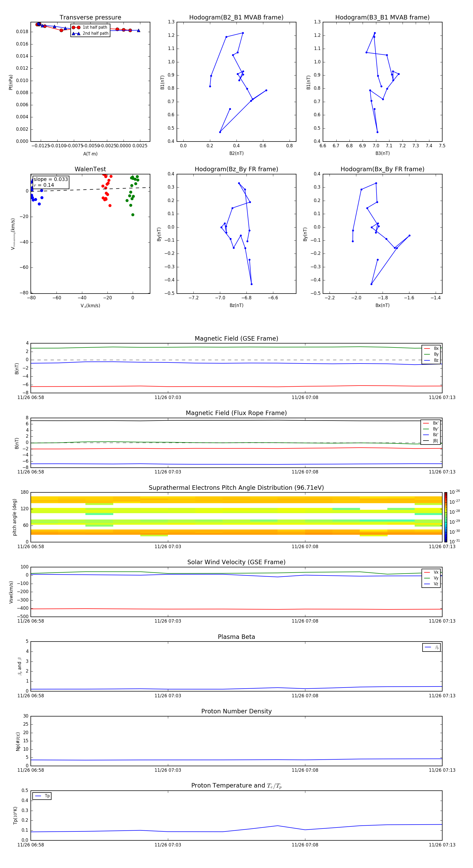
Task: Click the Bx legend entry in GSE plot
Action: (x=431, y=349)
